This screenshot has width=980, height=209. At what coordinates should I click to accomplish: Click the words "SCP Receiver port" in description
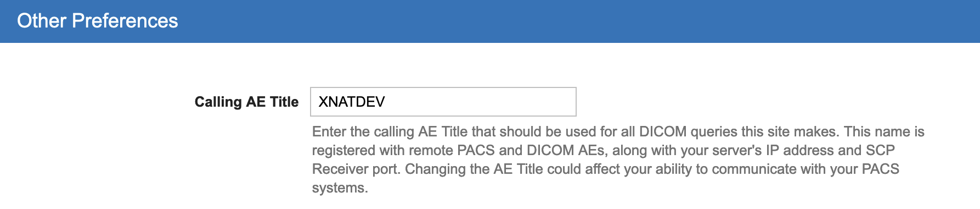coord(604,159)
